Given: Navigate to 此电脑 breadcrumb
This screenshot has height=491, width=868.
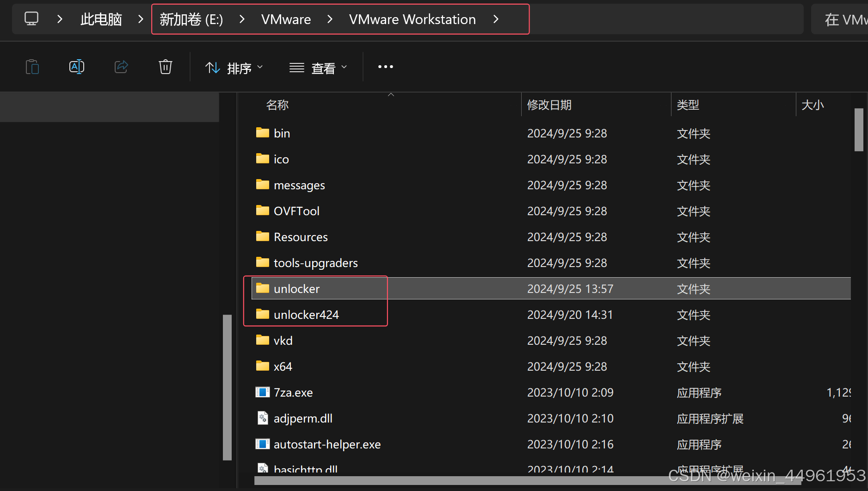Looking at the screenshot, I should click(x=101, y=19).
